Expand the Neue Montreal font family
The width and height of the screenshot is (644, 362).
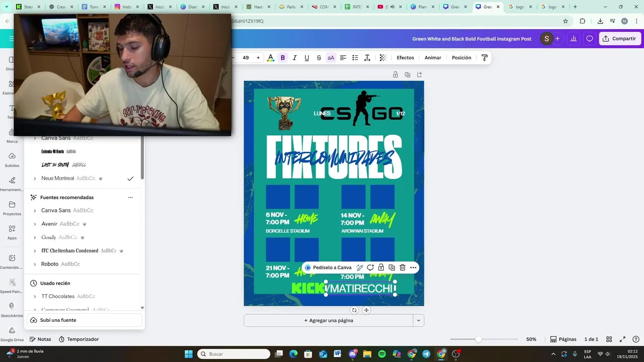click(35, 178)
